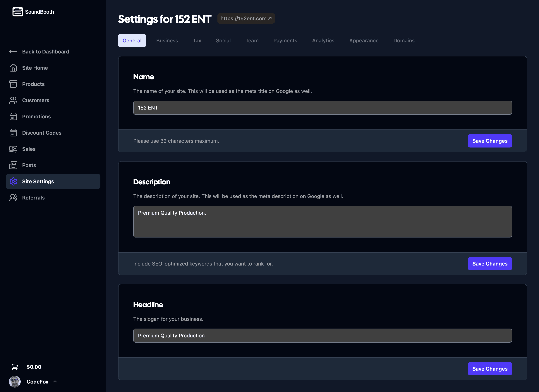
Task: Switch to the Domains tab
Action: tap(404, 40)
